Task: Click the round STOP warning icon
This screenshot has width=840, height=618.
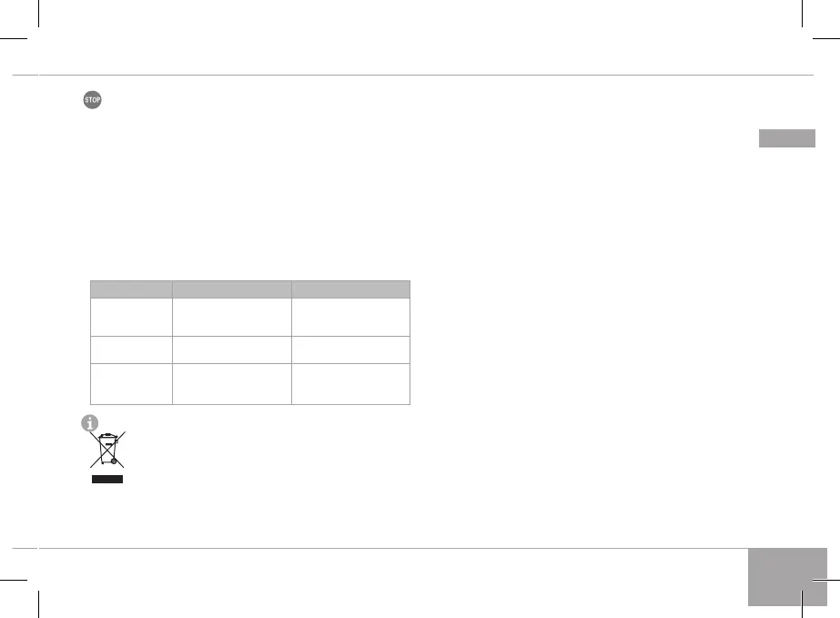Action: tap(92, 101)
